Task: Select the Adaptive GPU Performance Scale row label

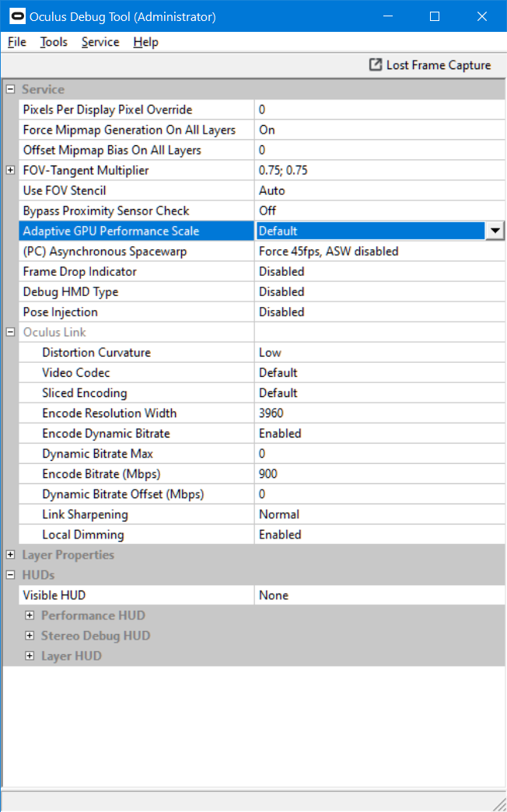Action: pyautogui.click(x=111, y=231)
